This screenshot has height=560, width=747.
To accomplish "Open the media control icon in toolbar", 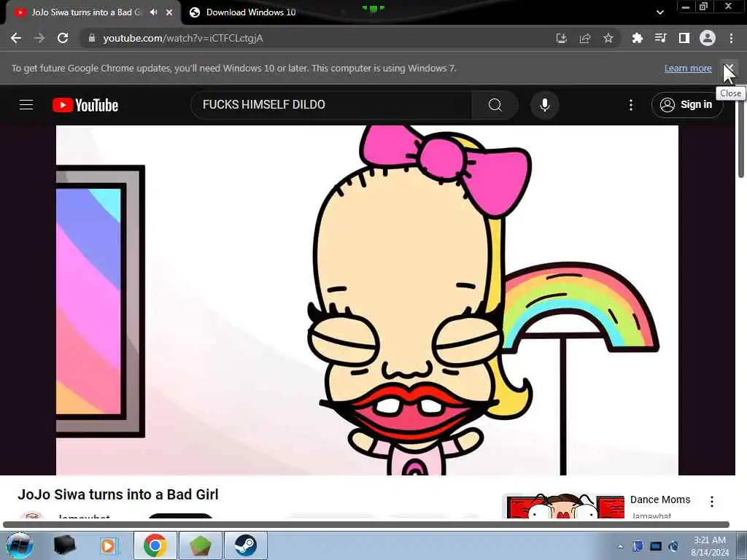I will (x=660, y=38).
